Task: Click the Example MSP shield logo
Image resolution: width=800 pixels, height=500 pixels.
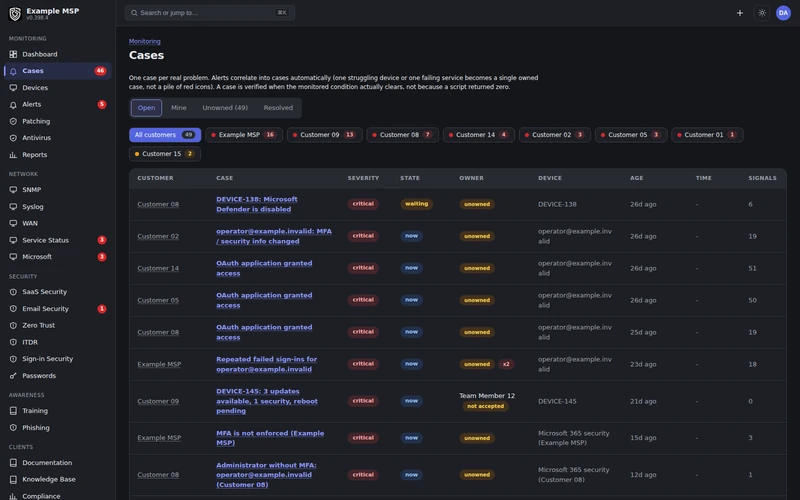Action: click(x=15, y=14)
